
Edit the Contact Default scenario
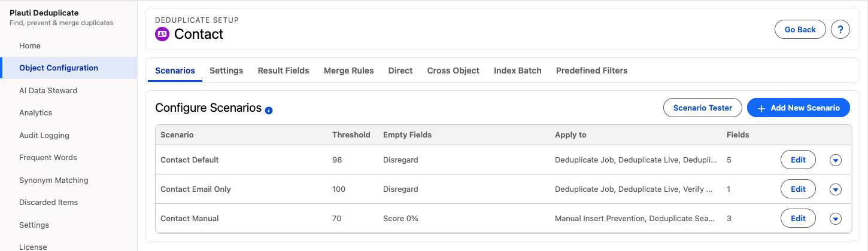point(799,160)
